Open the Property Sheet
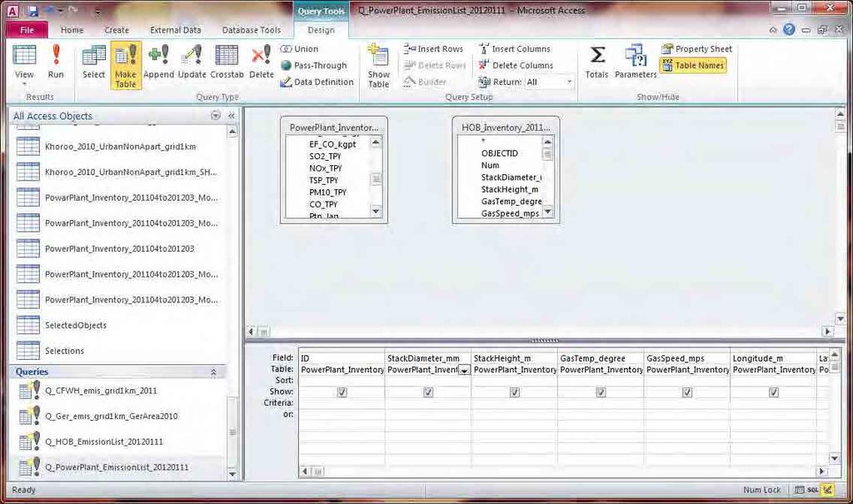The width and height of the screenshot is (853, 504). click(697, 49)
